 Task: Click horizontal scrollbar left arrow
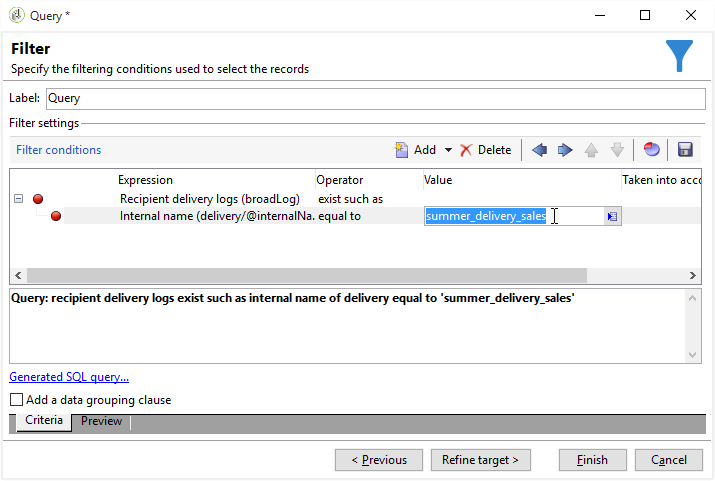18,275
